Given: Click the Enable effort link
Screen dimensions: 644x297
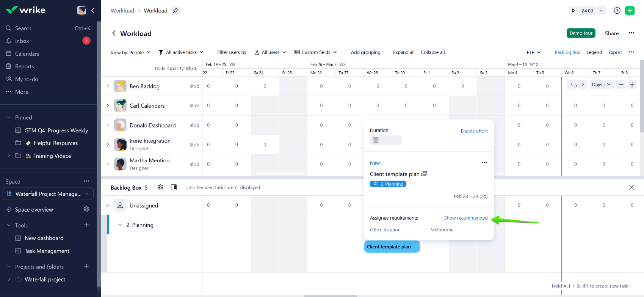Looking at the screenshot, I should click(474, 131).
